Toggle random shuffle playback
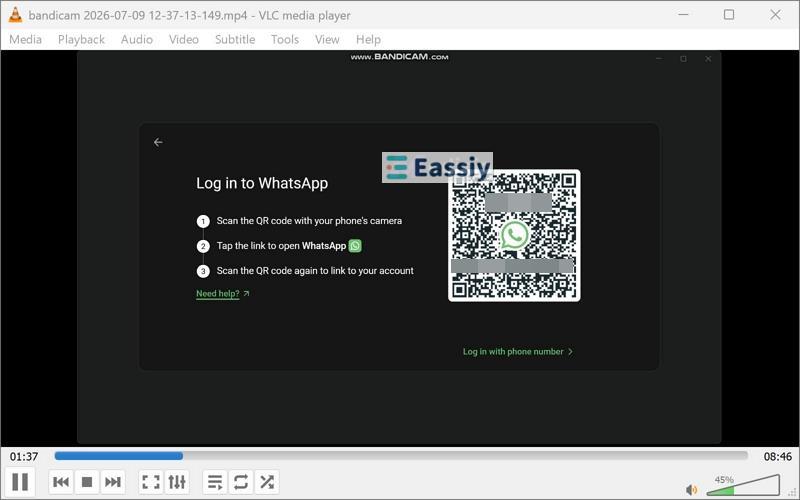 tap(267, 482)
